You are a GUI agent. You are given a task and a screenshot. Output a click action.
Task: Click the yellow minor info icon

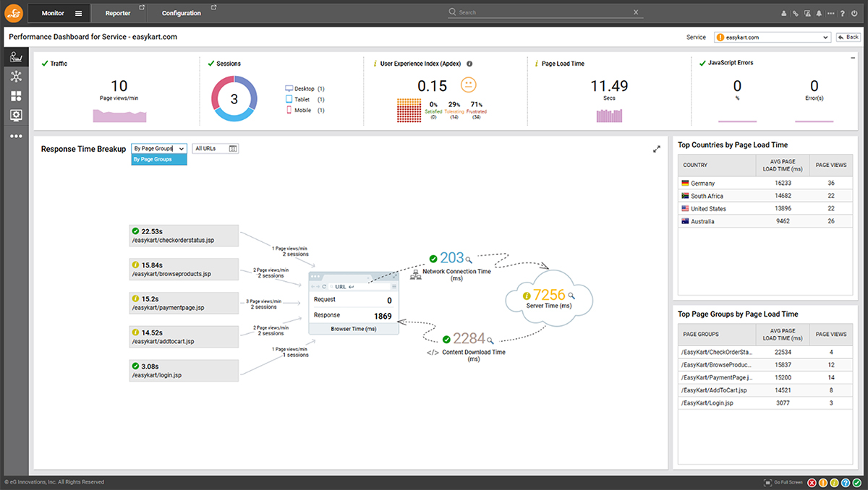[835, 482]
